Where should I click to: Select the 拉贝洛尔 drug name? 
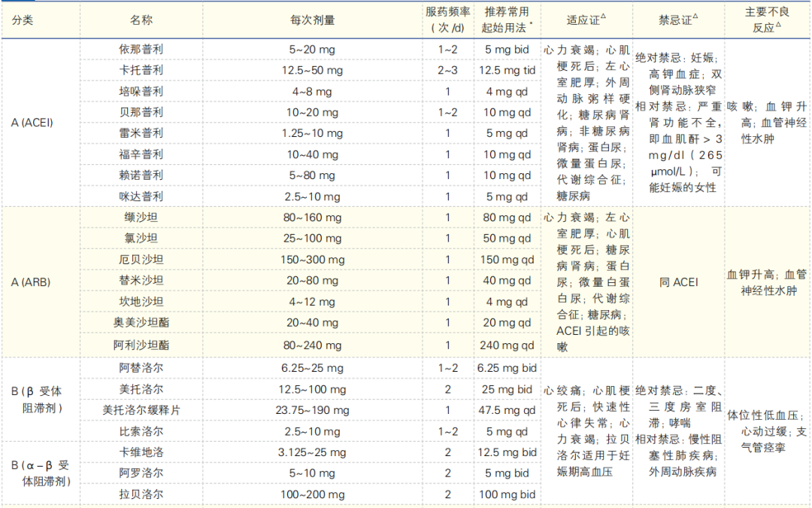tap(141, 494)
